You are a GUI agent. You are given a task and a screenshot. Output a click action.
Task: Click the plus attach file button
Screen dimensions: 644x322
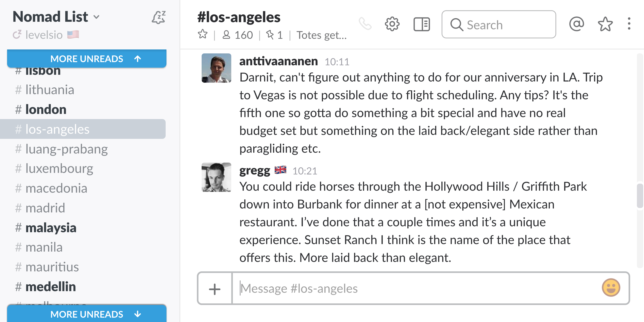pyautogui.click(x=214, y=288)
